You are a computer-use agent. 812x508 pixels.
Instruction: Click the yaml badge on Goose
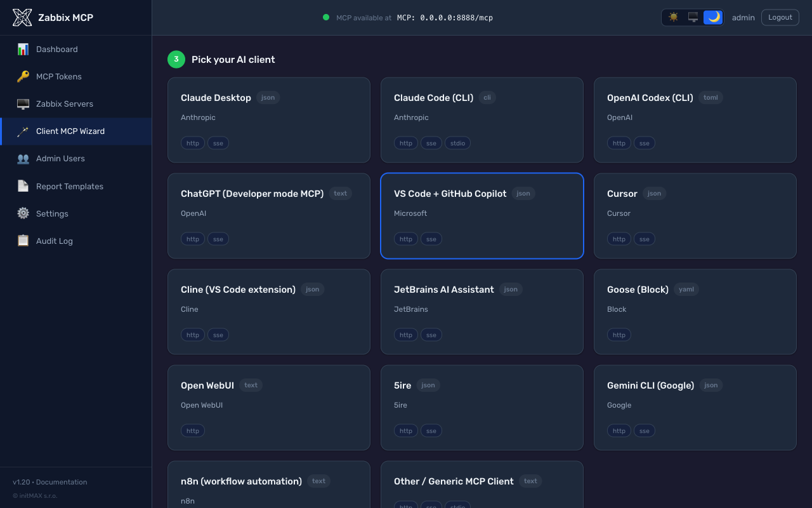686,290
